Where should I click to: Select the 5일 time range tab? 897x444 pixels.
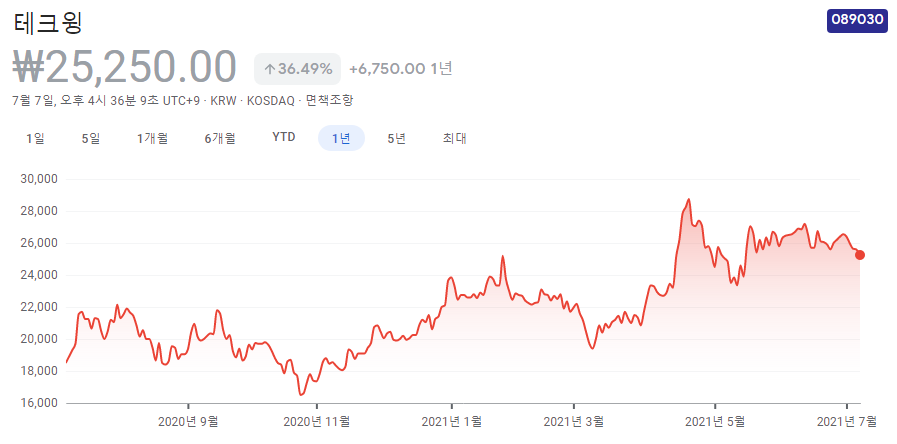[x=91, y=138]
